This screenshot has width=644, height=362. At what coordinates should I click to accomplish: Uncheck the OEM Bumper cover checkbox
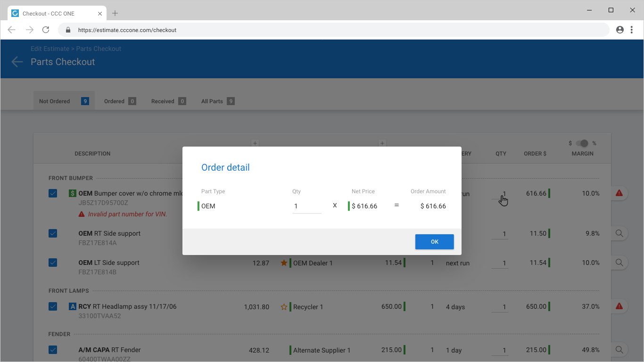[53, 193]
